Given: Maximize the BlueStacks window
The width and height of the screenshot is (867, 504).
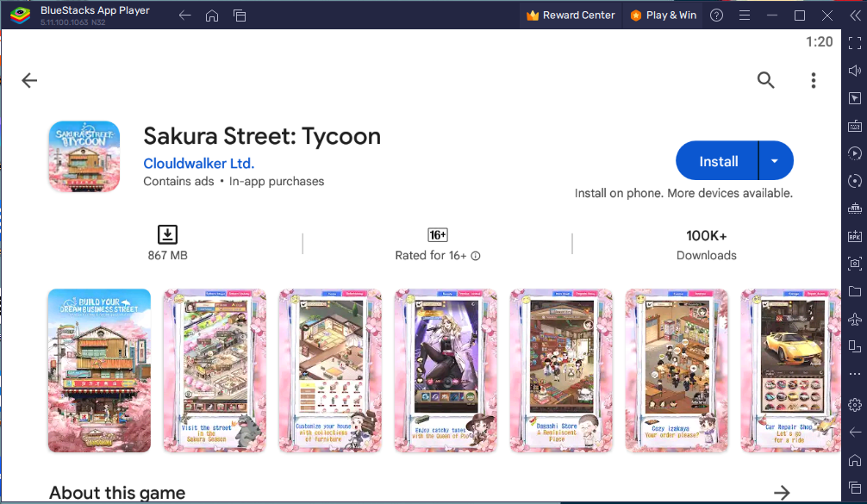Looking at the screenshot, I should coord(800,16).
